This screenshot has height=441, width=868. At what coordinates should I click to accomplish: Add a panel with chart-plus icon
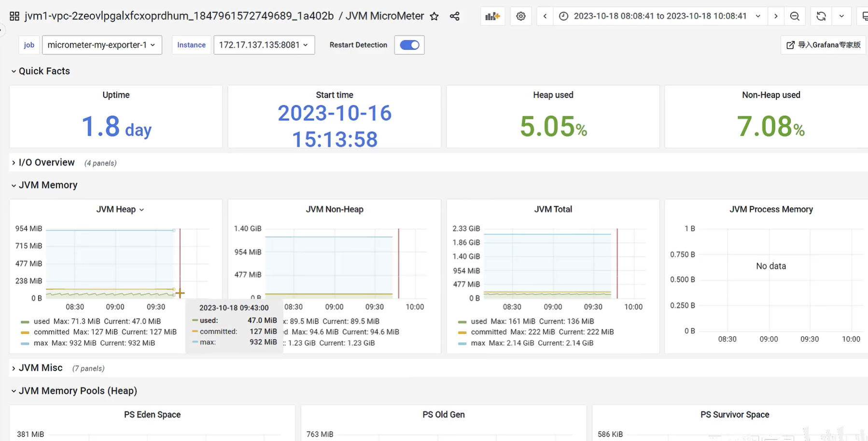click(x=492, y=16)
